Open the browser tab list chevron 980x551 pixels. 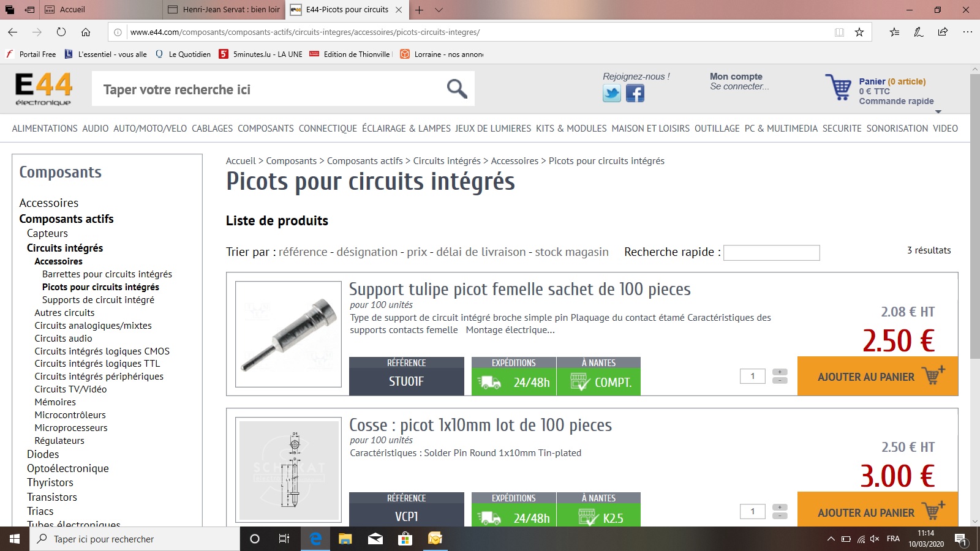click(x=439, y=10)
